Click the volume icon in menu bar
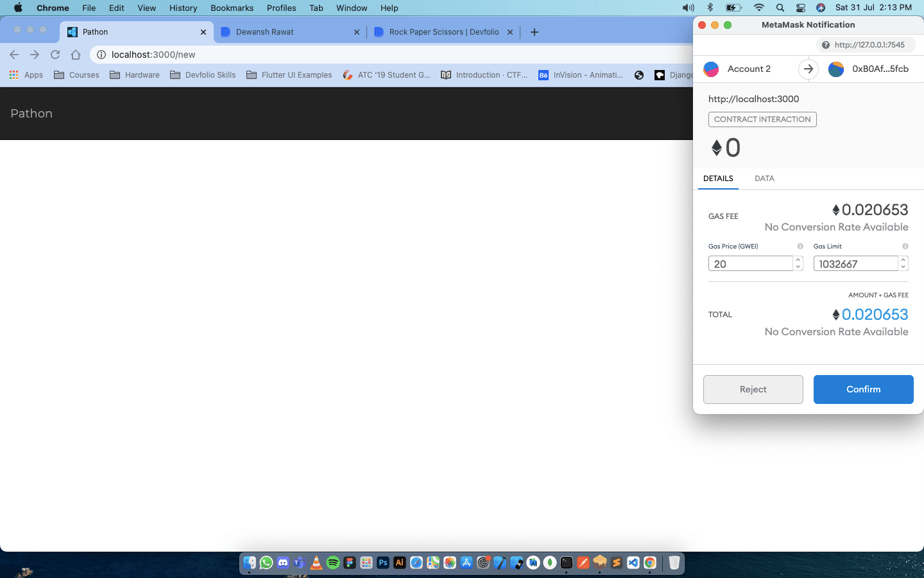This screenshot has height=578, width=924. (x=688, y=8)
